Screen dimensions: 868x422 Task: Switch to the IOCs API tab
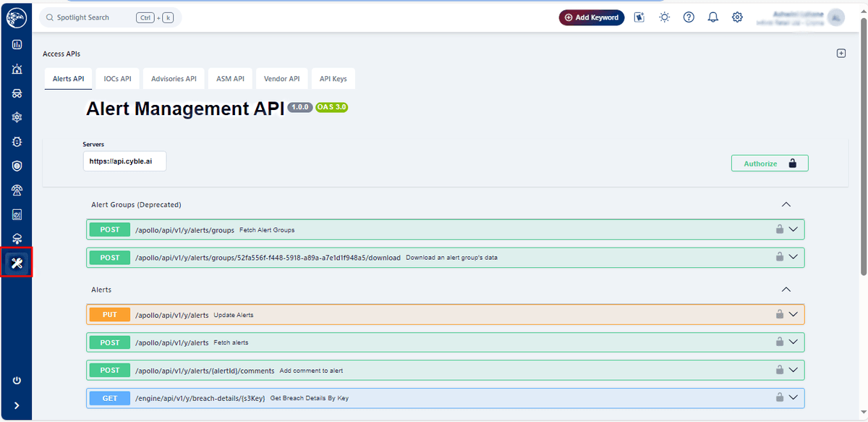click(117, 79)
